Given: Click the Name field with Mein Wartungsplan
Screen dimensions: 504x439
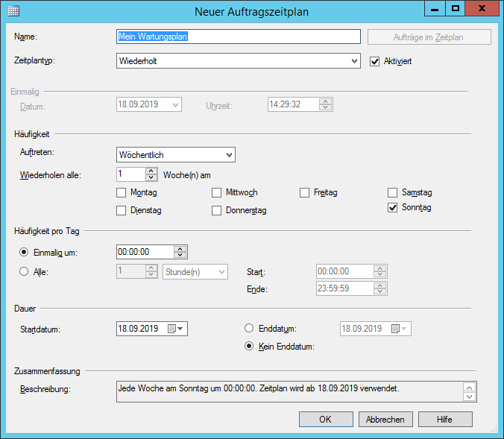Looking at the screenshot, I should point(238,37).
